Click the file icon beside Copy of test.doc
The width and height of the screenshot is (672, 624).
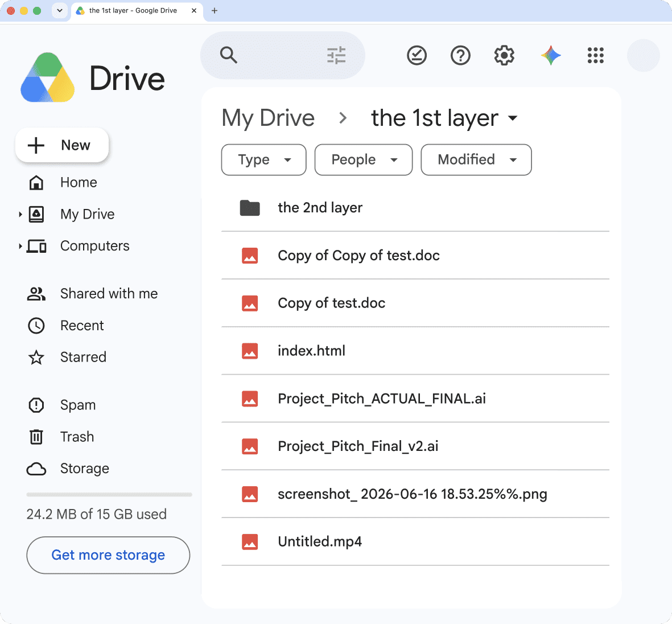(250, 303)
